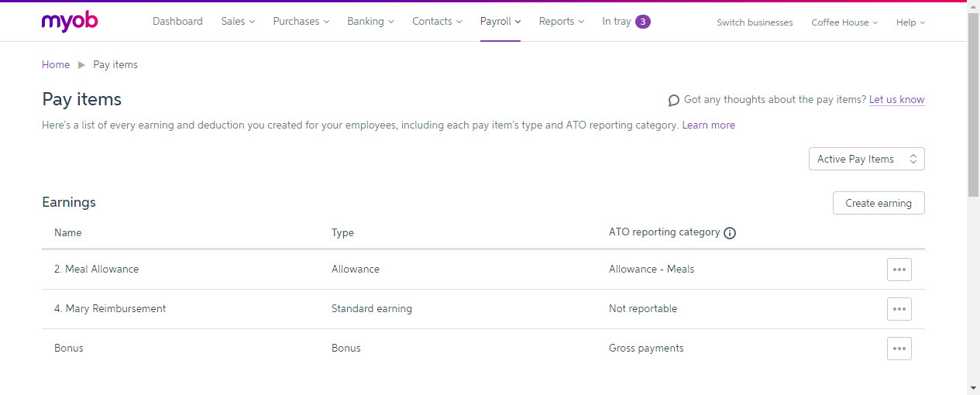Open options menu for Meal Allowance row
The height and width of the screenshot is (395, 980).
tap(899, 270)
